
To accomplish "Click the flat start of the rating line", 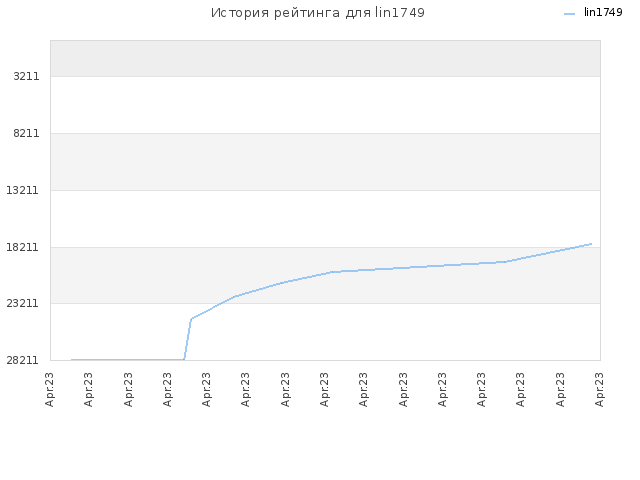I will tap(128, 360).
